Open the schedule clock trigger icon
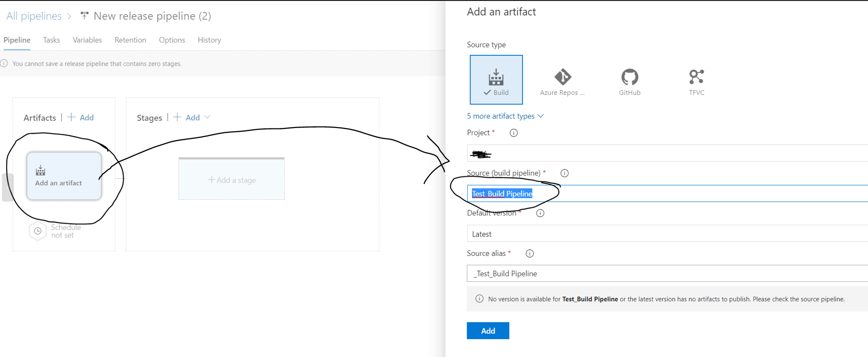The width and height of the screenshot is (868, 357). [38, 231]
